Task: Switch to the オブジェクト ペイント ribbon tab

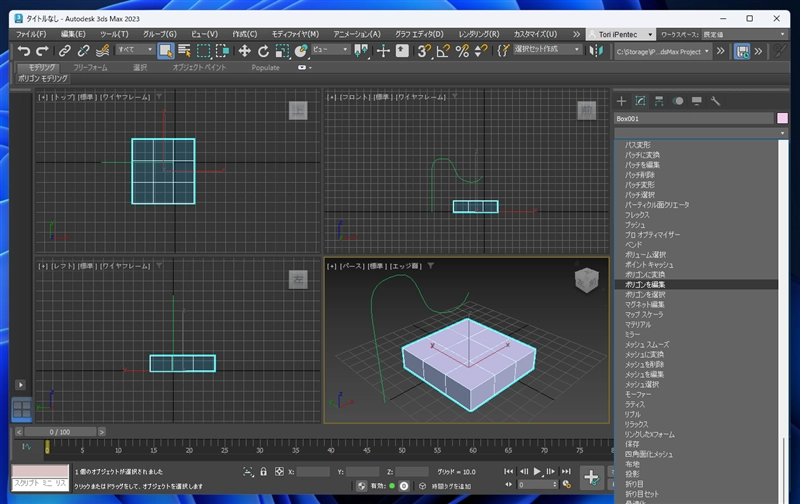Action: pos(199,67)
